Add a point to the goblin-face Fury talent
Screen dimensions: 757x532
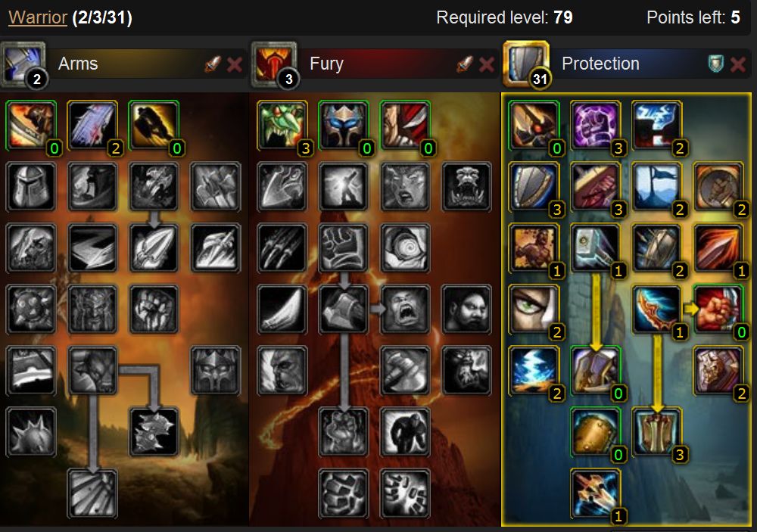[x=282, y=125]
